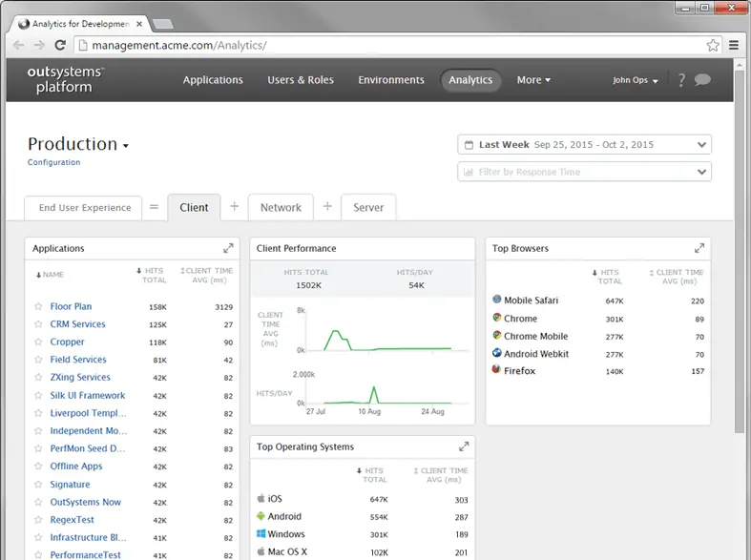Toggle favorite star for CRM Services

[38, 324]
